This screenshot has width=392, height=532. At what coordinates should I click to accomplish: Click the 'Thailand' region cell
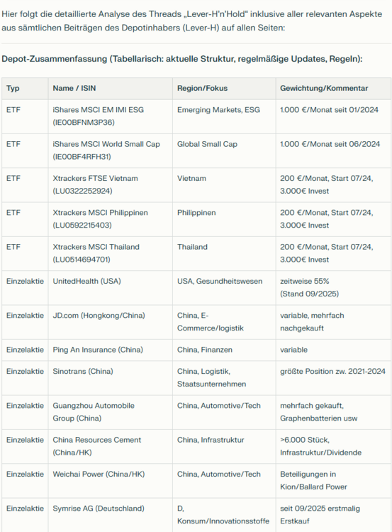click(224, 253)
